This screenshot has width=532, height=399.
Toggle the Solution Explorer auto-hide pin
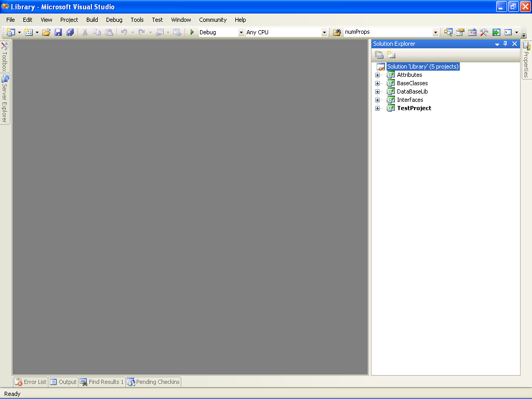point(505,44)
